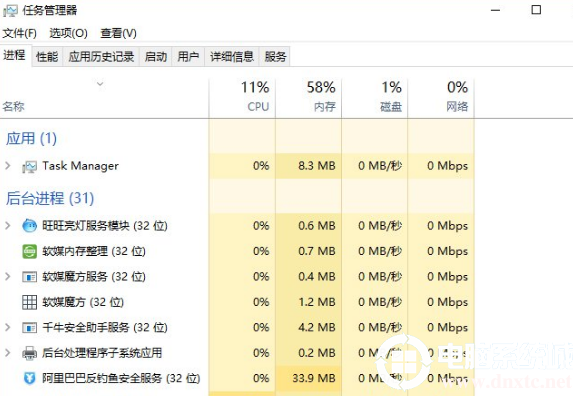Click the sort arrow above 名称 column

click(x=100, y=84)
